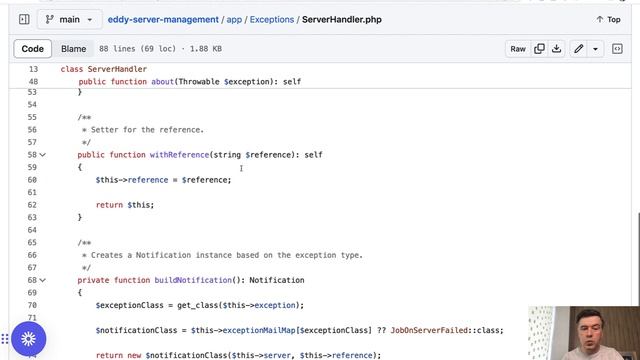Click the withReference function name
This screenshot has height=360, width=640.
pyautogui.click(x=179, y=155)
